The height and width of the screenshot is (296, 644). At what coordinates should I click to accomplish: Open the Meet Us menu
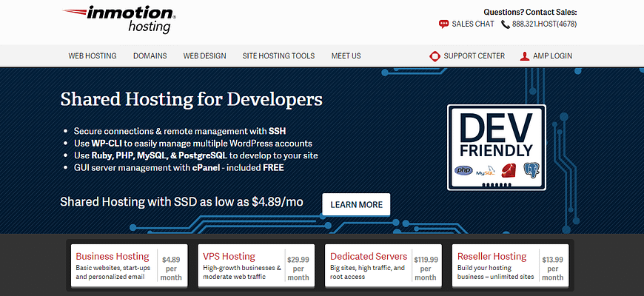[346, 55]
